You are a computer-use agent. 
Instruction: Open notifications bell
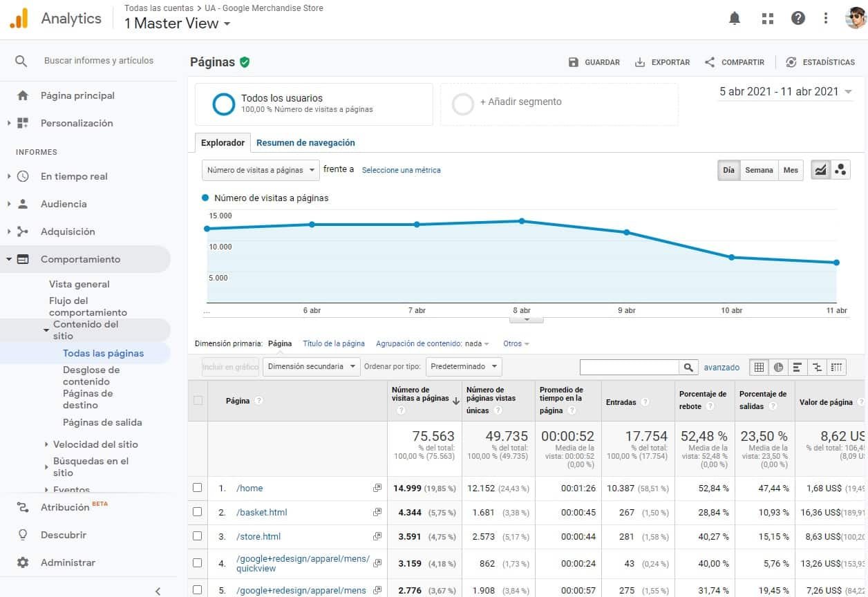coord(735,19)
